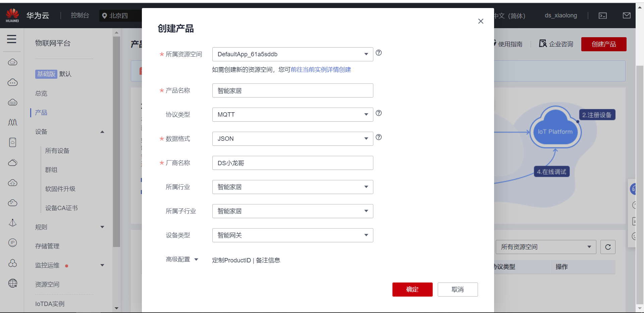Follow 前往当前实例详情创建 link
This screenshot has width=644, height=313.
pyautogui.click(x=321, y=70)
